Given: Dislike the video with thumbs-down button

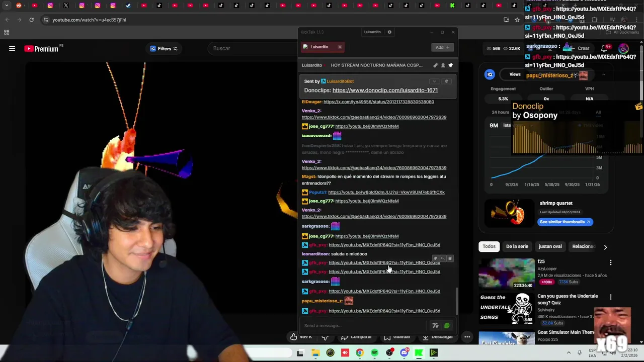Looking at the screenshot, I should click(x=325, y=337).
